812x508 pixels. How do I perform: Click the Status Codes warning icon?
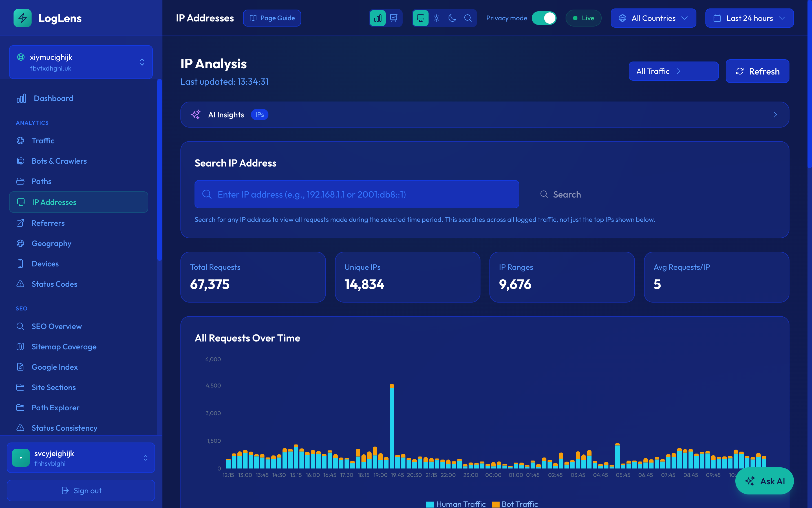coord(21,284)
